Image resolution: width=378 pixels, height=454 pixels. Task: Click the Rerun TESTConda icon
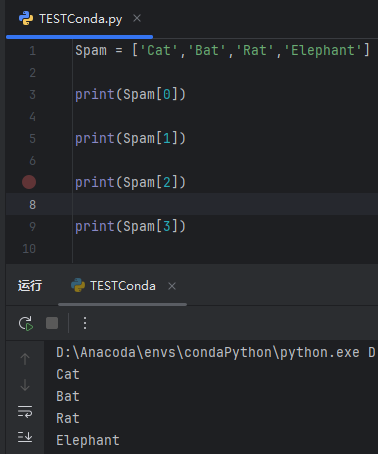coord(26,323)
